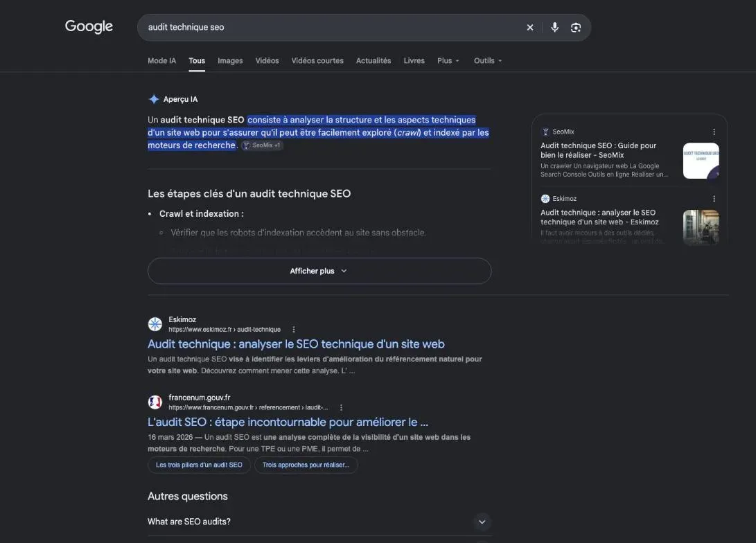Viewport: 756px width, 543px height.
Task: Open Eskimoz 'Audit technique : analyser le SEO' sidebar card title
Action: 599,217
